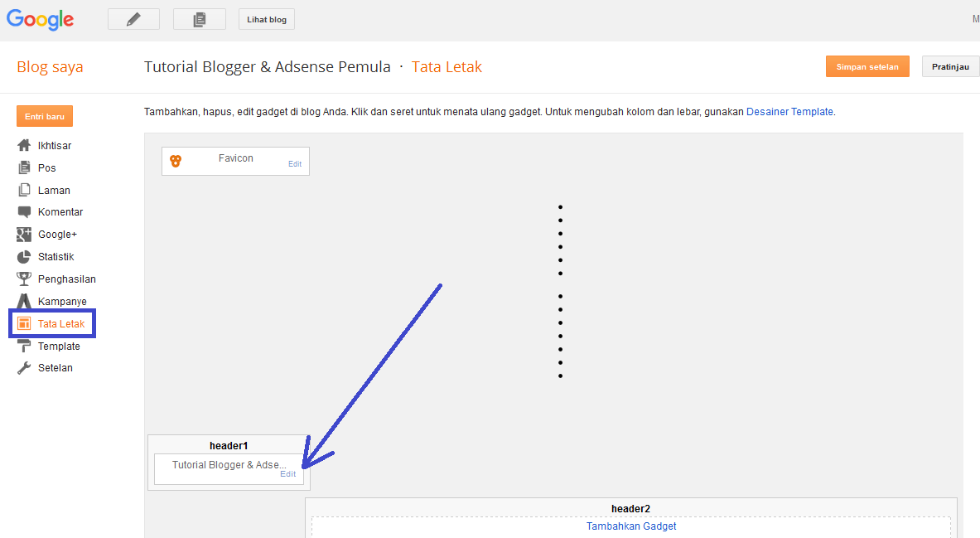
Task: Create a post with Entri baru
Action: (45, 116)
